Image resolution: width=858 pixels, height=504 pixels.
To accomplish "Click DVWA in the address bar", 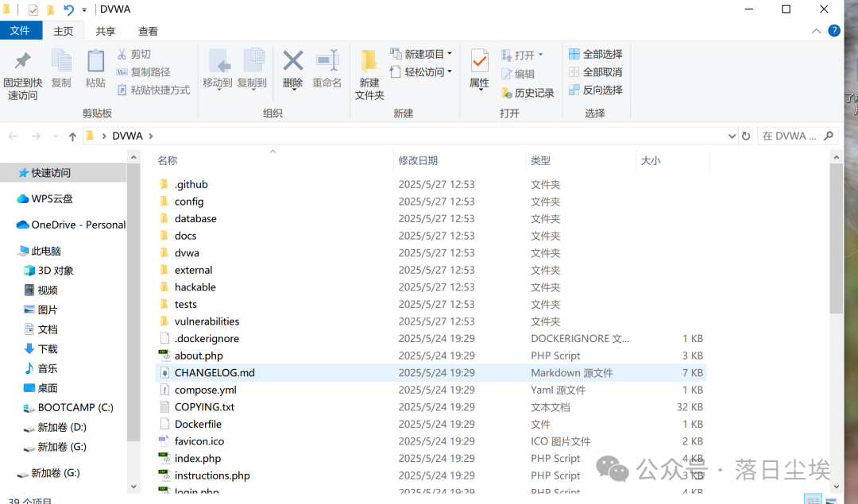I will click(x=127, y=136).
